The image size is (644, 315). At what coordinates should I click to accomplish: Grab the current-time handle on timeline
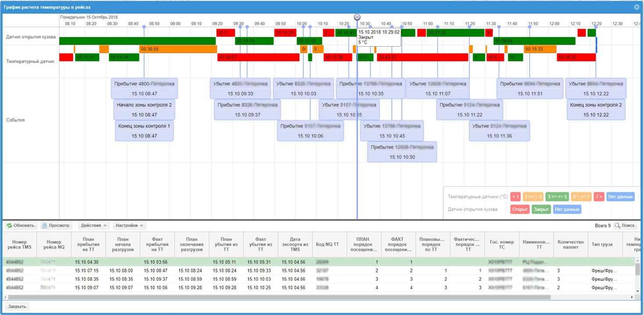click(357, 17)
